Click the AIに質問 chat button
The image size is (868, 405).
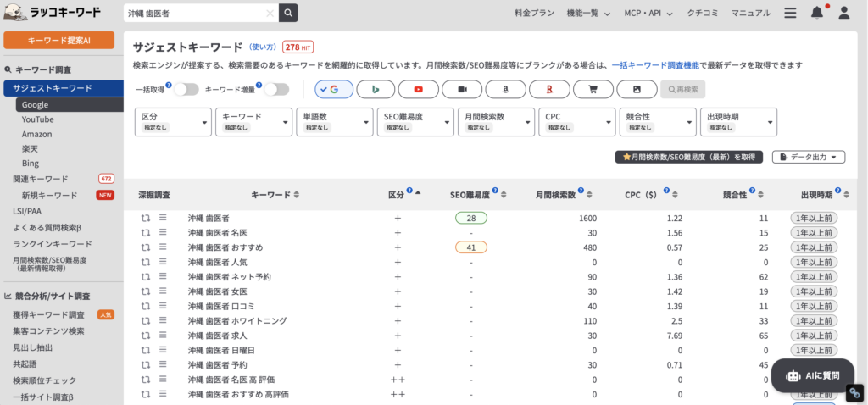pyautogui.click(x=813, y=375)
